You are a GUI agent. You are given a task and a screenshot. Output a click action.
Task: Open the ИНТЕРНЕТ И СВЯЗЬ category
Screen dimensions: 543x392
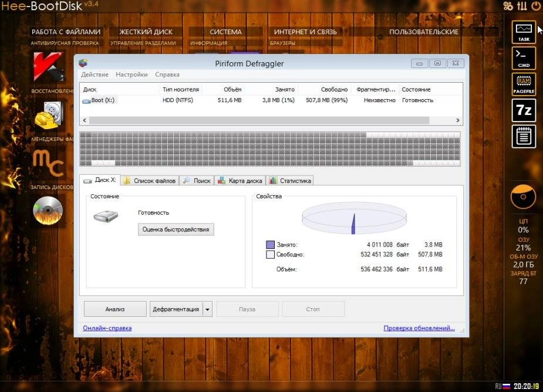tap(305, 32)
